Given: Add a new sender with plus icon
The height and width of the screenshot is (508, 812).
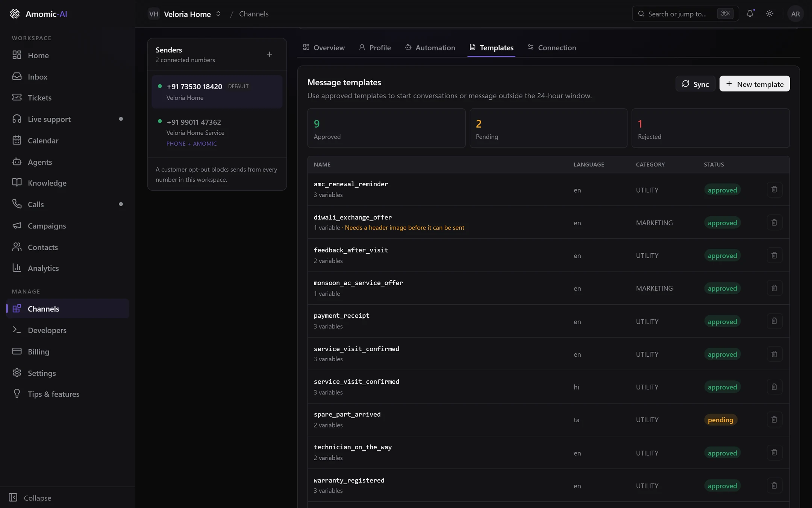Looking at the screenshot, I should point(269,55).
